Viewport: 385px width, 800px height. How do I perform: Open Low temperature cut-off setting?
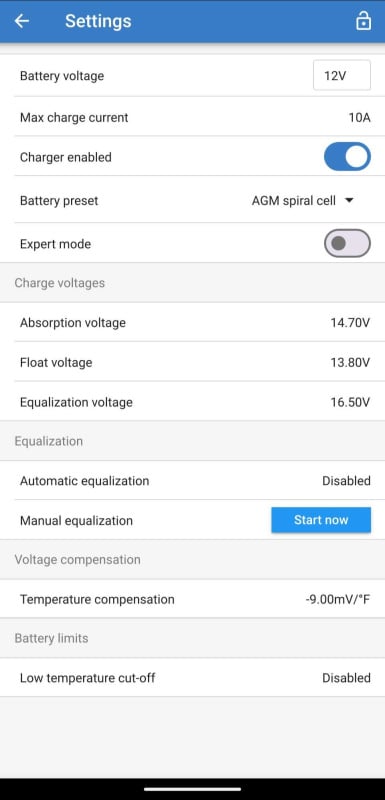click(x=192, y=678)
